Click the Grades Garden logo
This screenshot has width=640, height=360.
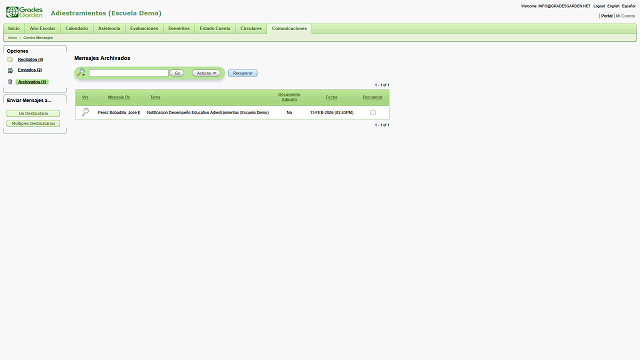24,12
